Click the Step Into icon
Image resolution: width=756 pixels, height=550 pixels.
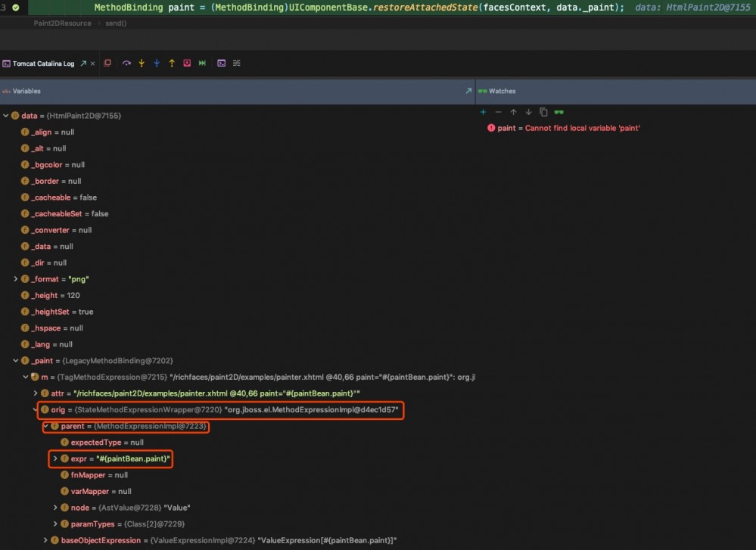[142, 63]
